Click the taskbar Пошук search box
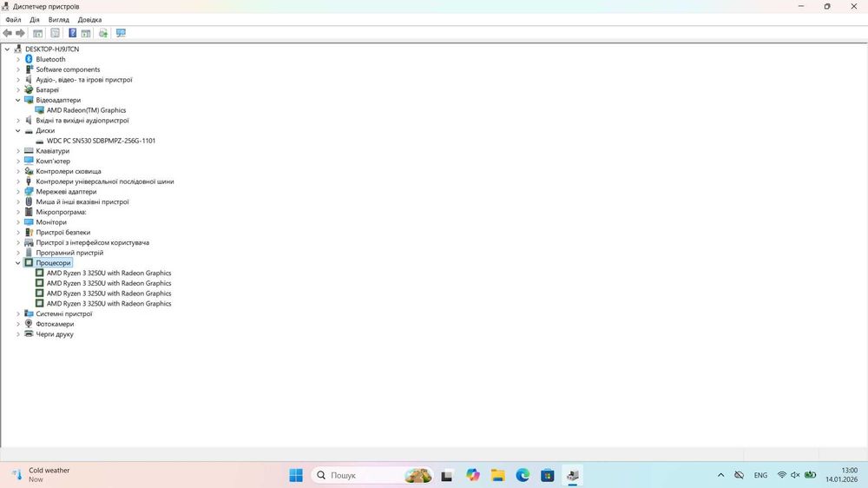The image size is (868, 488). coord(373,475)
